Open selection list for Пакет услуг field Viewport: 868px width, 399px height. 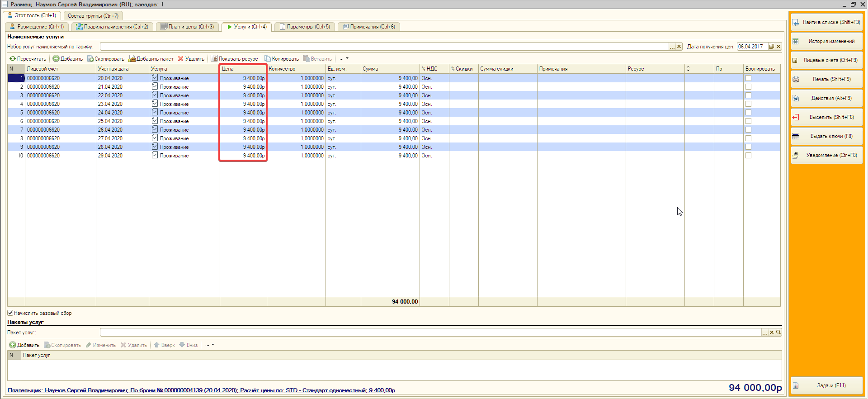coord(765,332)
